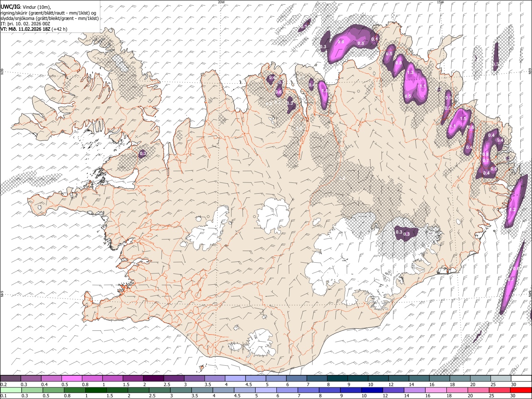Viewport: 532px width, 399px height.
Task: Click the bright red swatch ending the lower legend row
Action: [521, 390]
